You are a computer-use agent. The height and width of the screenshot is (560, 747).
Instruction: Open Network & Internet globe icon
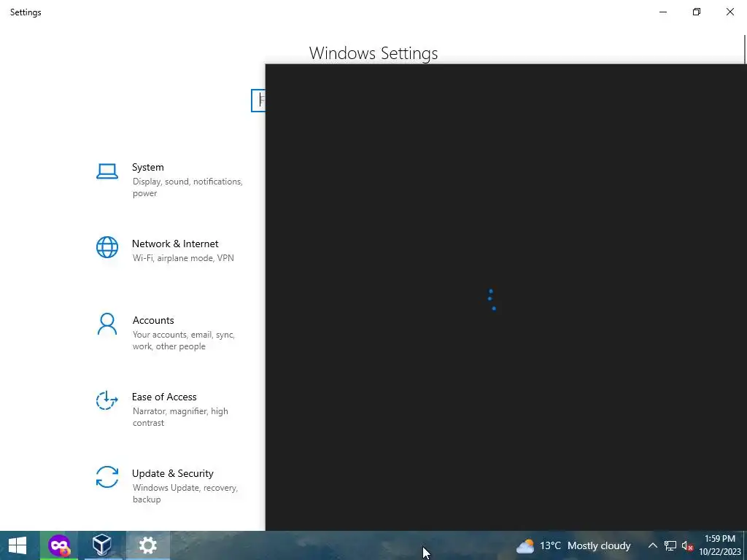click(107, 247)
